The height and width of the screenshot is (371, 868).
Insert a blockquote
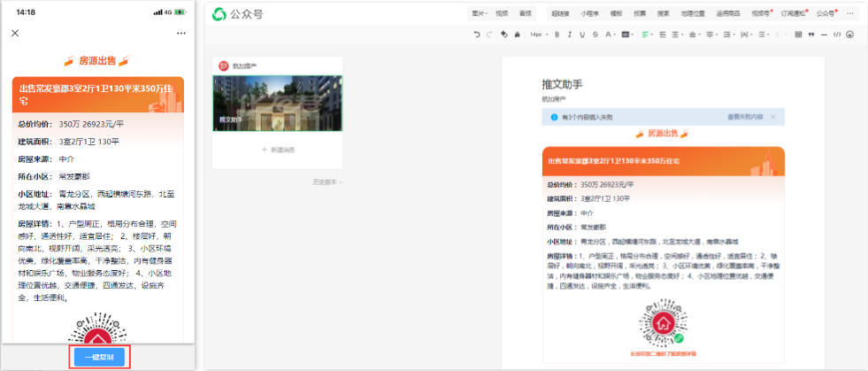(x=811, y=35)
